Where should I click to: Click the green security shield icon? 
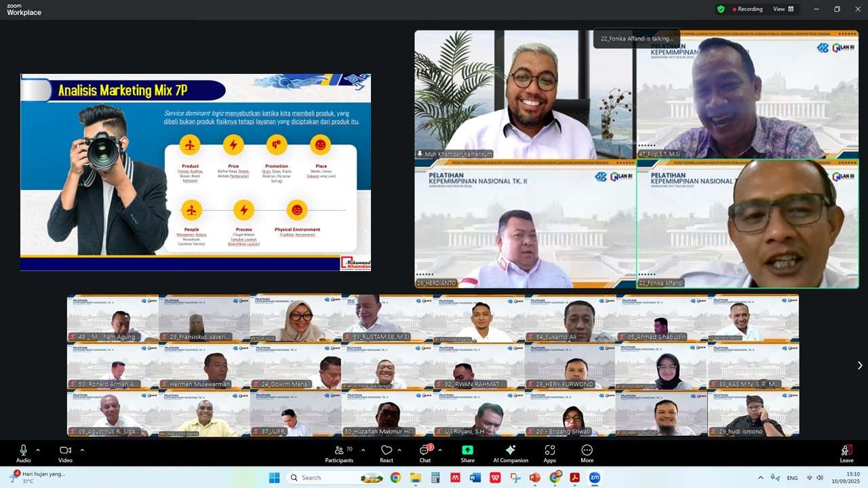point(721,9)
